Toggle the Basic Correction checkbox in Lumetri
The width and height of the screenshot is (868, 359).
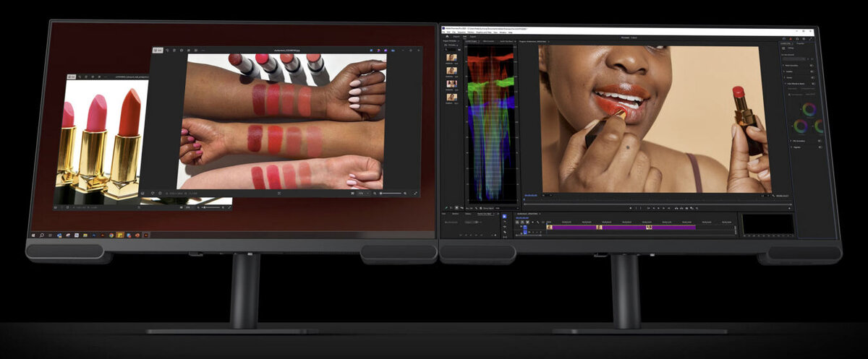pos(812,66)
